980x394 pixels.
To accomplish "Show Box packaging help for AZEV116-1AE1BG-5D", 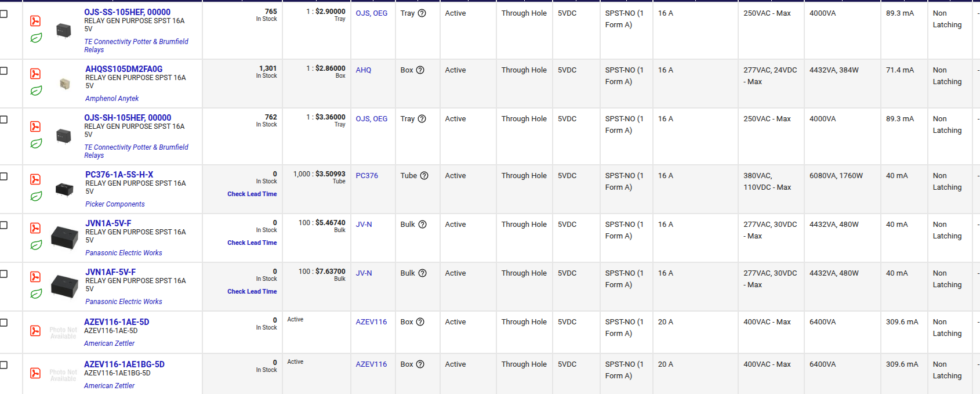I will coord(420,364).
